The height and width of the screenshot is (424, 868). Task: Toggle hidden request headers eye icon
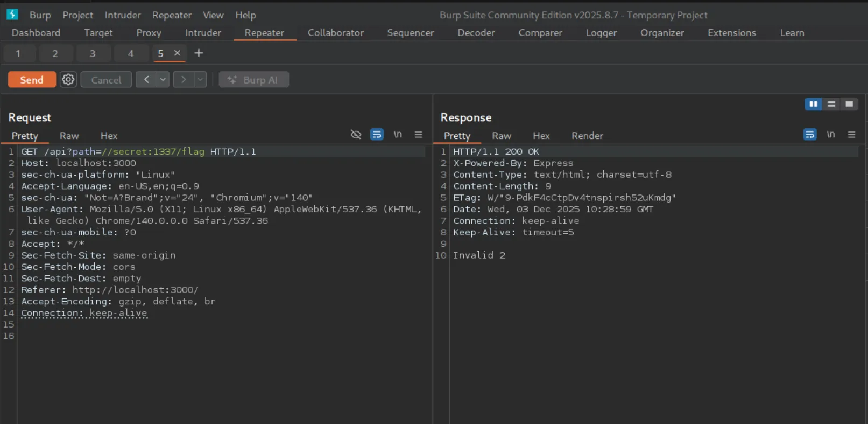(356, 135)
